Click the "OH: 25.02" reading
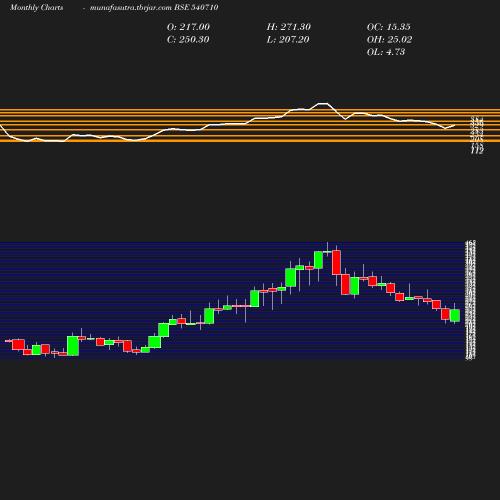This screenshot has height=500, width=500. 389,40
